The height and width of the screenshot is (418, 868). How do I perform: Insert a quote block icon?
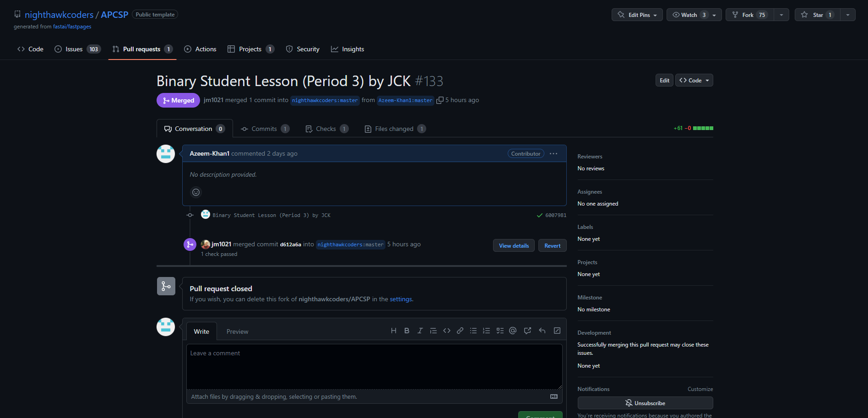(433, 331)
